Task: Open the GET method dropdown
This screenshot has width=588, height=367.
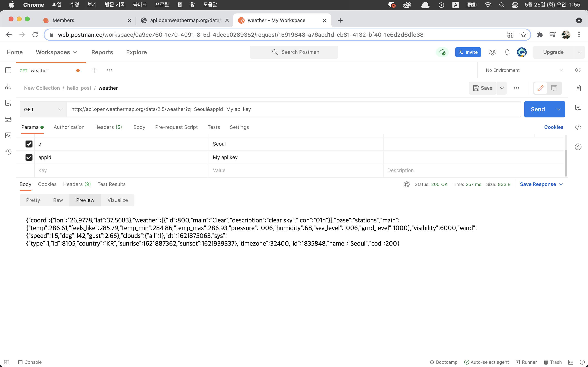Action: (x=43, y=109)
